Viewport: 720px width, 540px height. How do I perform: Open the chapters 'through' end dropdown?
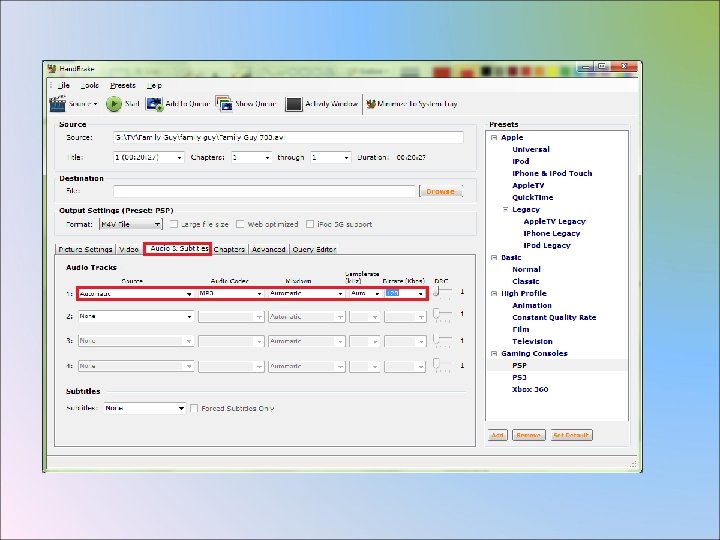[x=331, y=158]
